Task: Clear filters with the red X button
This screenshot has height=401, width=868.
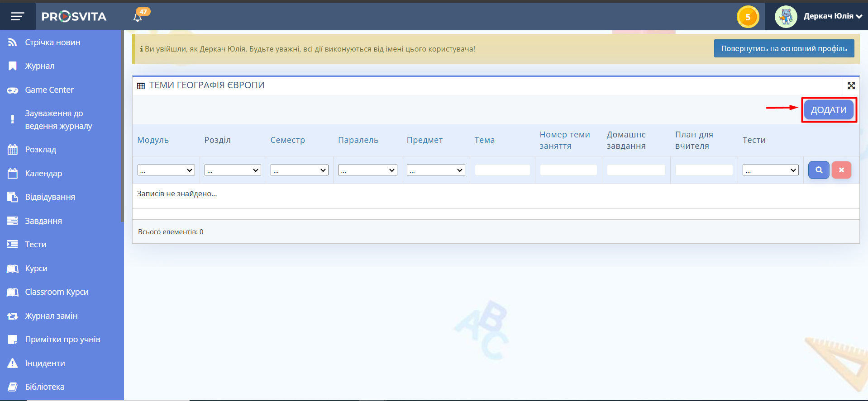Action: point(841,170)
